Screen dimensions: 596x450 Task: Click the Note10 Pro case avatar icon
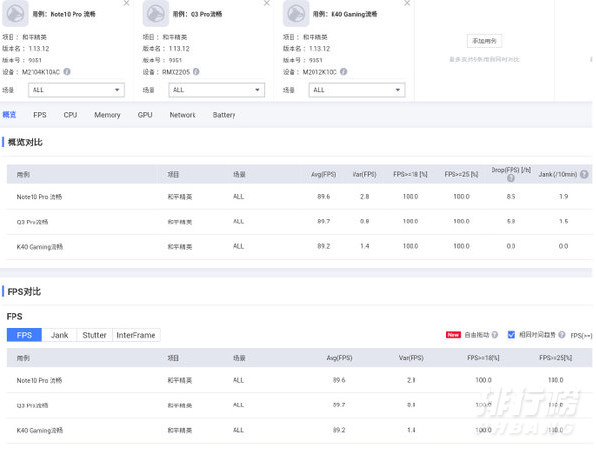tap(15, 13)
